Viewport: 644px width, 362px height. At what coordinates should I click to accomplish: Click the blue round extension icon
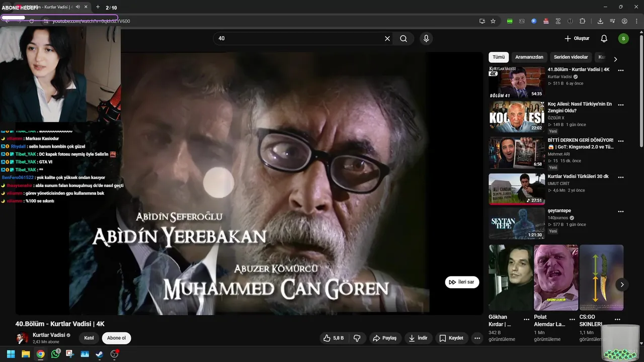tap(534, 21)
